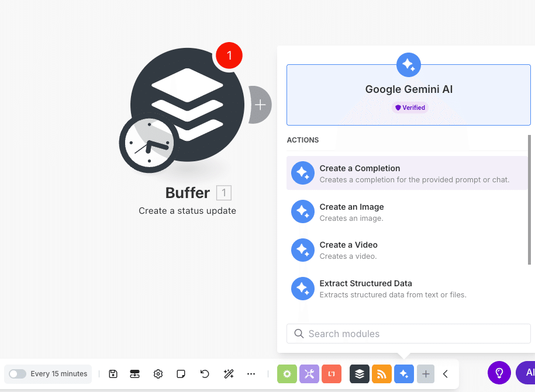
Task: Click the Buffer module number box
Action: tap(224, 193)
